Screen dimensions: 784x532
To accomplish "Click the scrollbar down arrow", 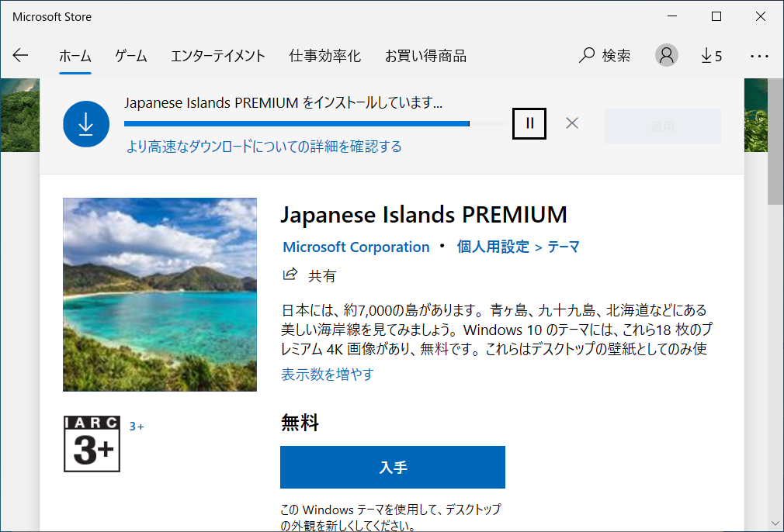I will coord(775,523).
